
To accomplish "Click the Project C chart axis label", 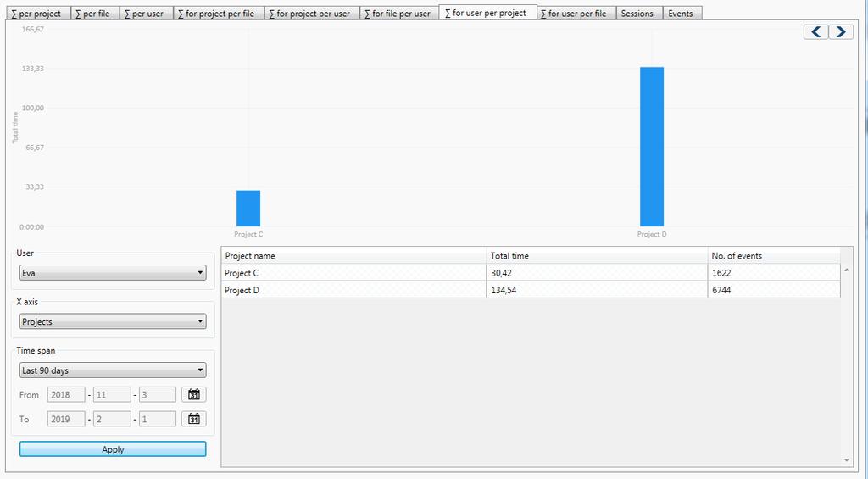I will point(248,234).
